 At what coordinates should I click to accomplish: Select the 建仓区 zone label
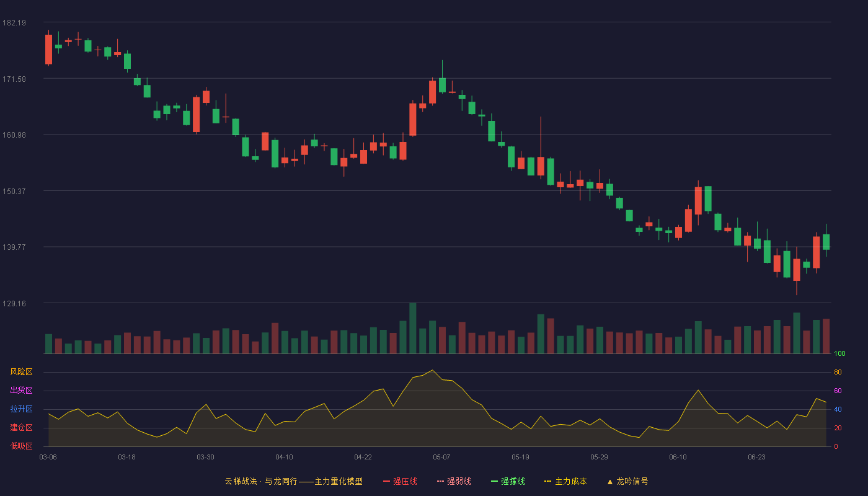[21, 428]
